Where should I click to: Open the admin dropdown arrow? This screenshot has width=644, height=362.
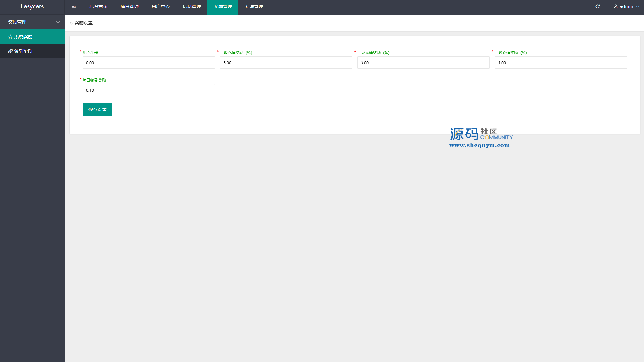point(638,6)
